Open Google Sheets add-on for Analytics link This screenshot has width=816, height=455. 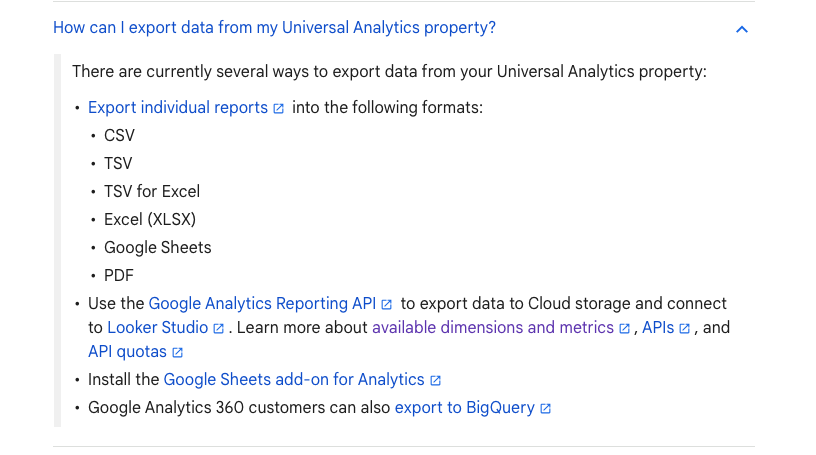pos(294,380)
